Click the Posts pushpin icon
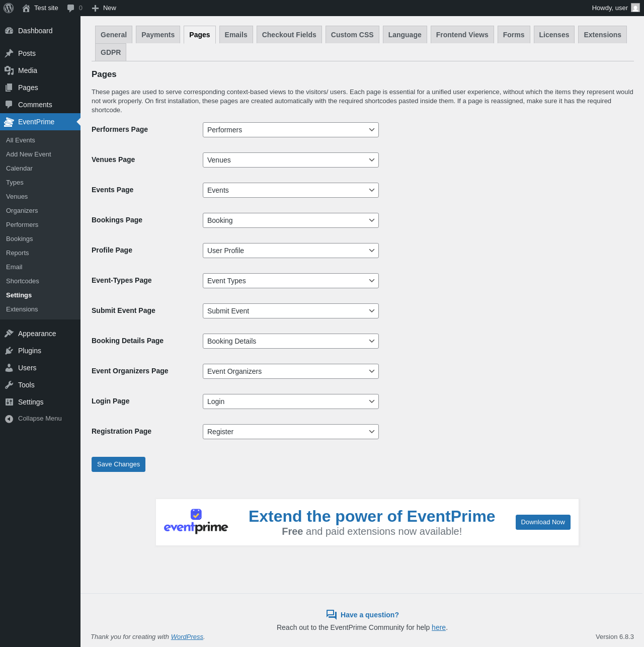 tap(9, 53)
